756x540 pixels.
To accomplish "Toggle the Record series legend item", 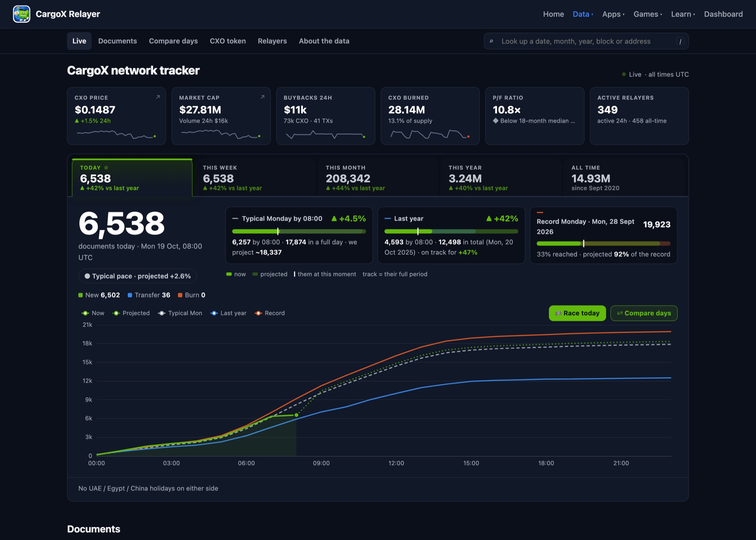I will click(270, 313).
